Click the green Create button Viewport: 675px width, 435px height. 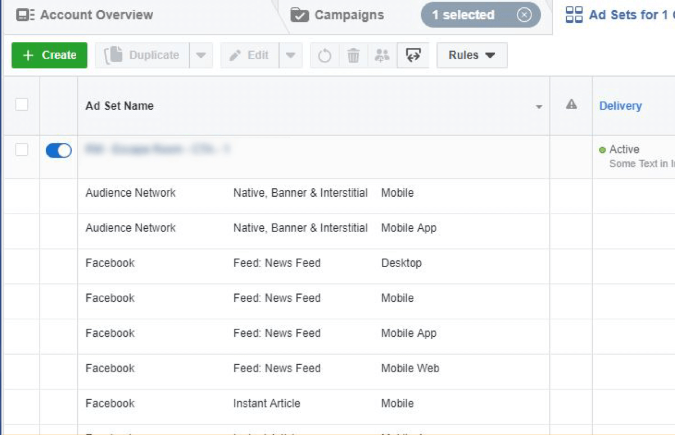click(50, 55)
